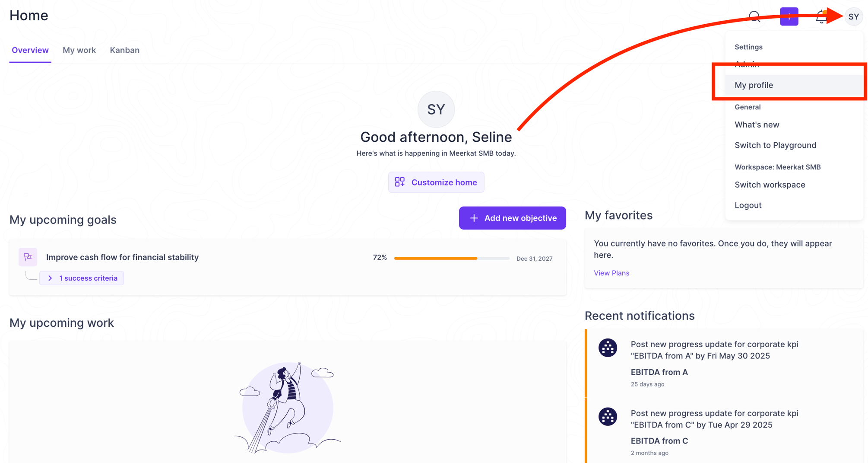Choose Switch workspace in the menu
The width and height of the screenshot is (868, 463).
click(x=770, y=185)
